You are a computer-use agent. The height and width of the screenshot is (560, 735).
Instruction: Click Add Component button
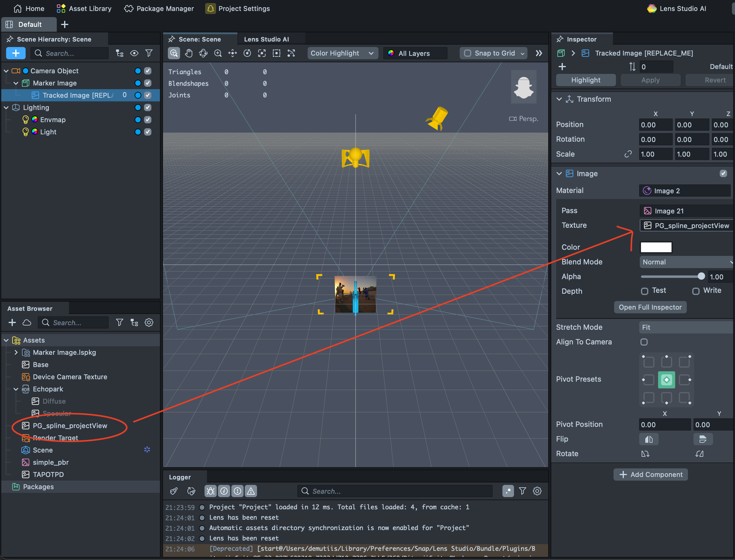(x=650, y=475)
